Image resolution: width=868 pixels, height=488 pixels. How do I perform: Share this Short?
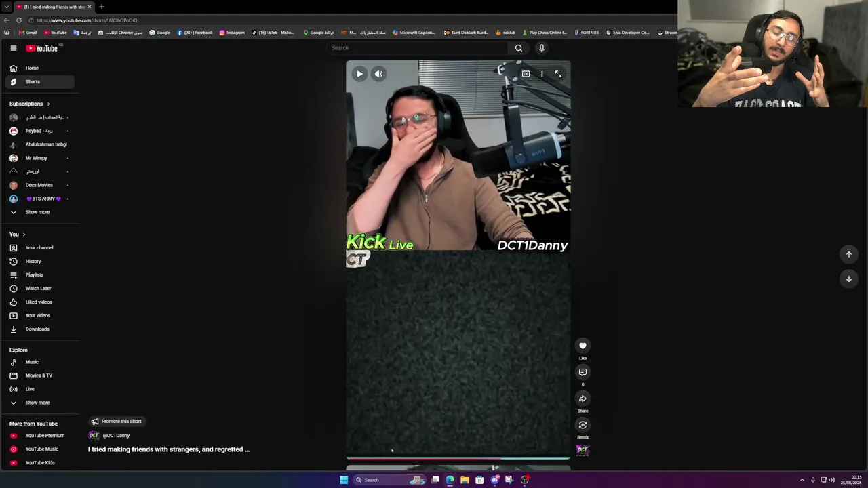(583, 399)
